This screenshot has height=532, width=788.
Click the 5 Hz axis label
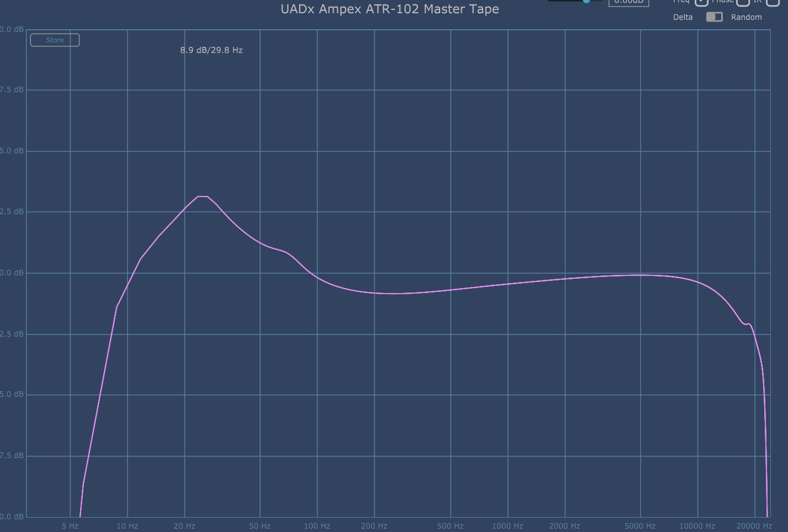pyautogui.click(x=70, y=526)
